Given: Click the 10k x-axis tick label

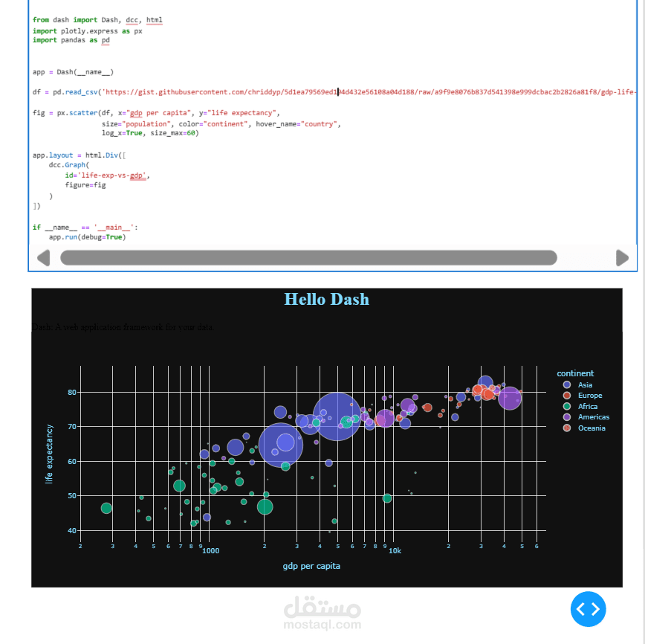Looking at the screenshot, I should pyautogui.click(x=395, y=550).
